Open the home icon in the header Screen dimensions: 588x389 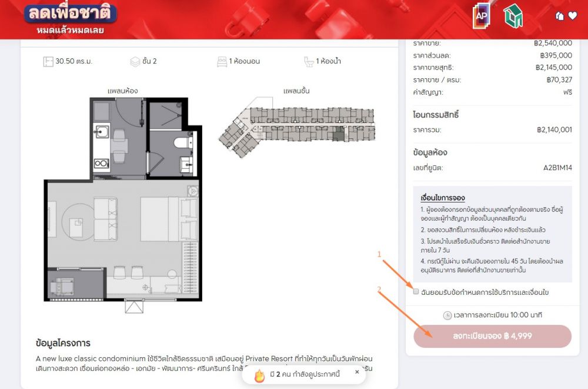coord(560,16)
